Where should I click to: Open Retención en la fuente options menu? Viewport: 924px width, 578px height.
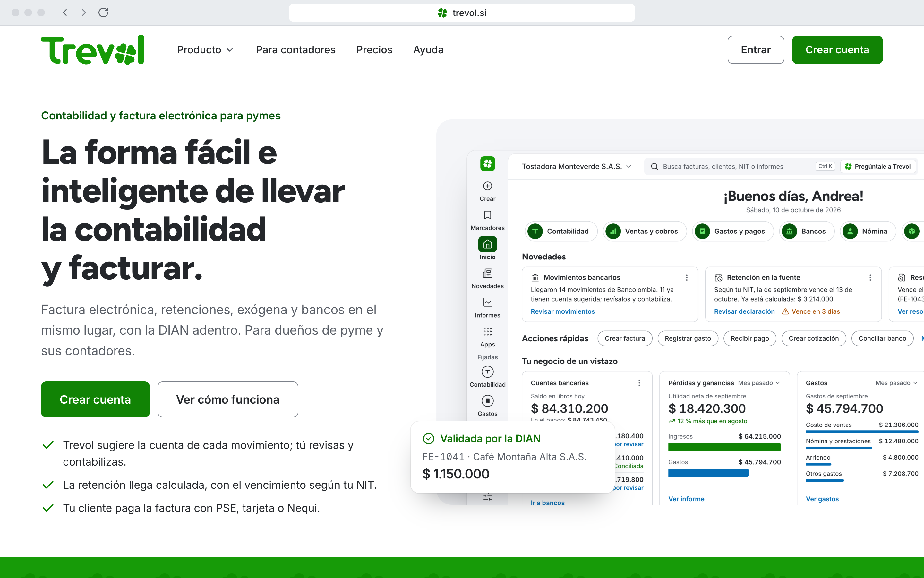[870, 277]
